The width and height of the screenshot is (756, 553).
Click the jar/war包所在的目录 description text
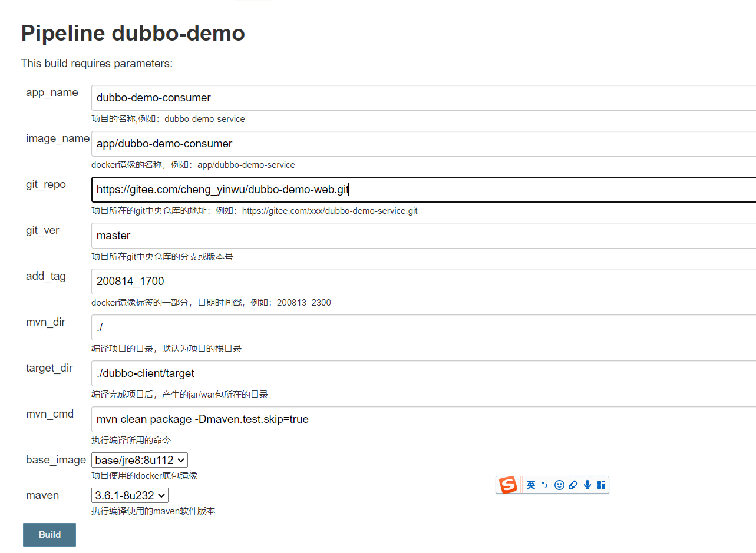point(180,395)
